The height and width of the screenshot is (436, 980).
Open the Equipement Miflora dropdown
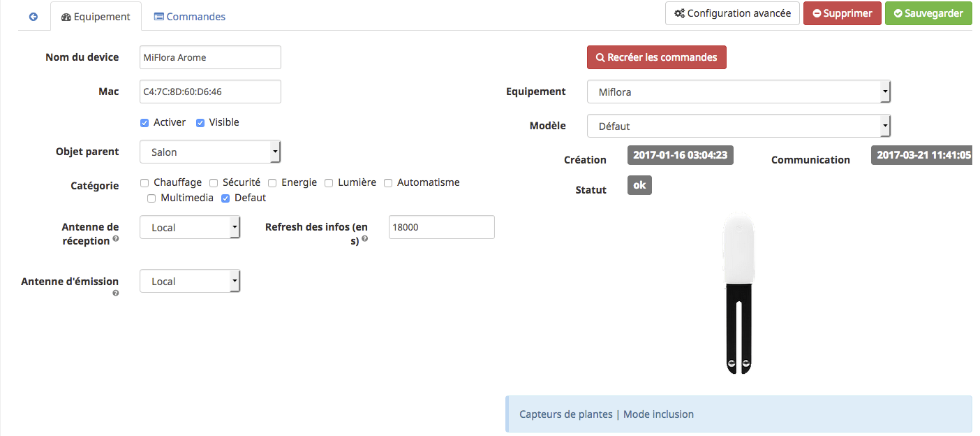(x=738, y=92)
